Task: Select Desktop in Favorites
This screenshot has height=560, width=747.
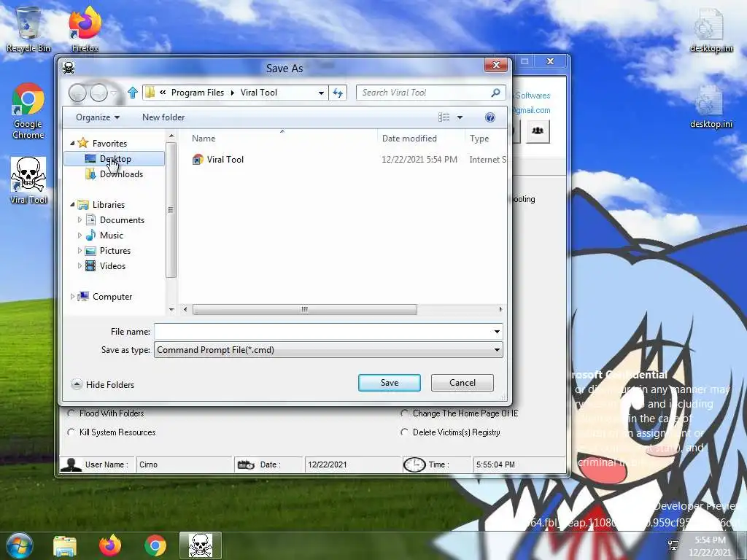Action: 115,158
